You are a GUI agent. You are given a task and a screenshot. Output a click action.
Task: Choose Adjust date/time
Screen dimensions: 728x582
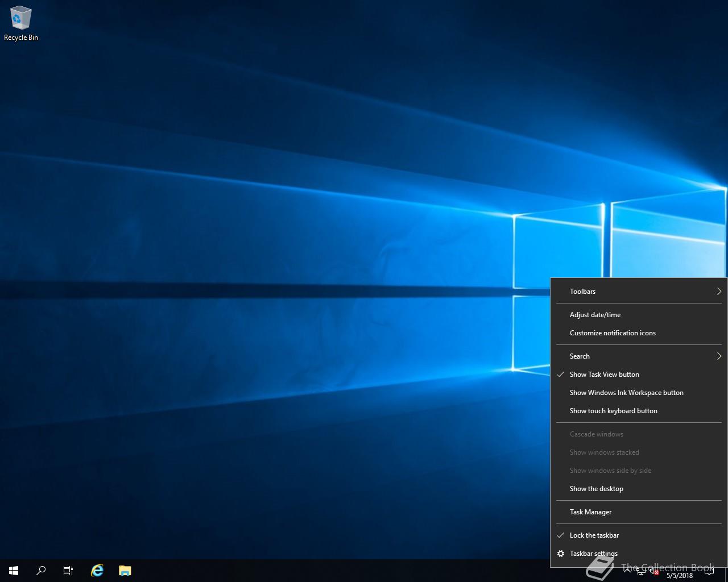pyautogui.click(x=639, y=315)
